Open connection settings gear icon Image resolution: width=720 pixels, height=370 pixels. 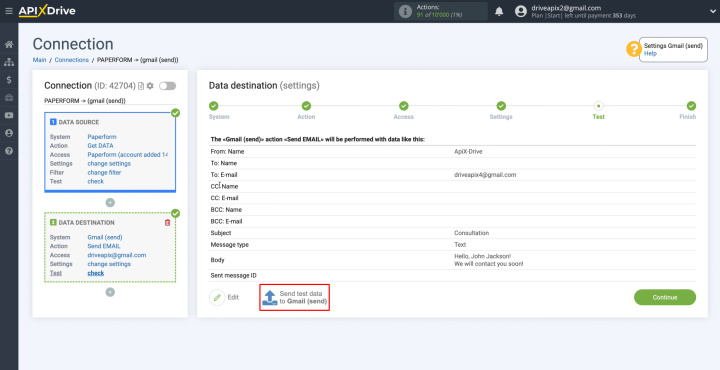[x=150, y=86]
